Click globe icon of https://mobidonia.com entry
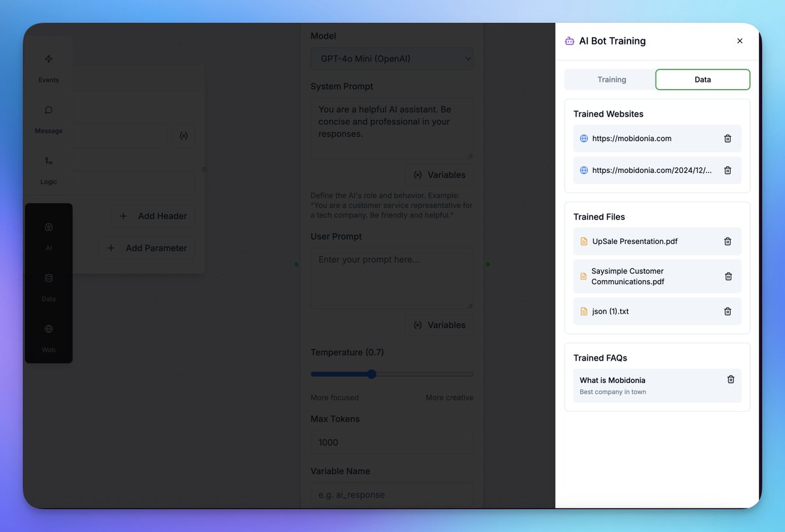 (584, 139)
